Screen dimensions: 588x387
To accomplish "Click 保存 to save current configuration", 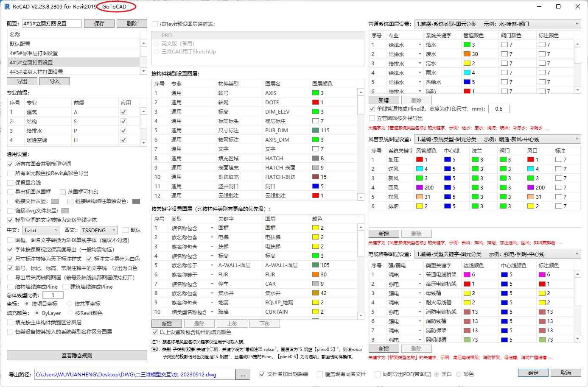I will coord(99,23).
